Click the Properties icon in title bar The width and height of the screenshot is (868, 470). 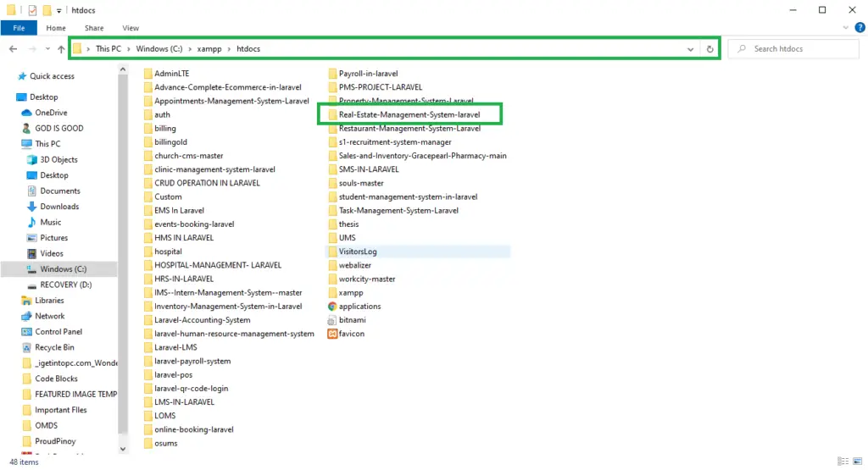click(32, 10)
